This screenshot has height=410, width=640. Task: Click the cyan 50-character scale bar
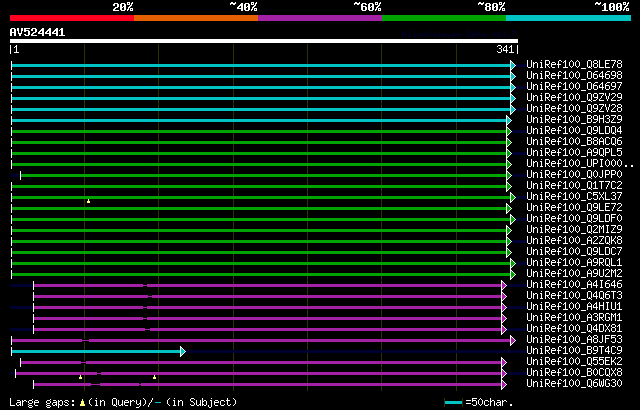pos(453,403)
